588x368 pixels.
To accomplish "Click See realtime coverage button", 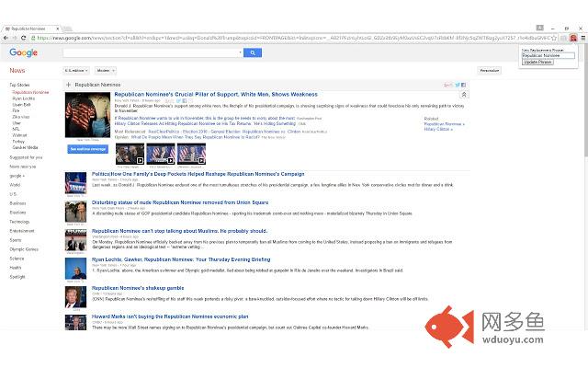I will click(88, 149).
